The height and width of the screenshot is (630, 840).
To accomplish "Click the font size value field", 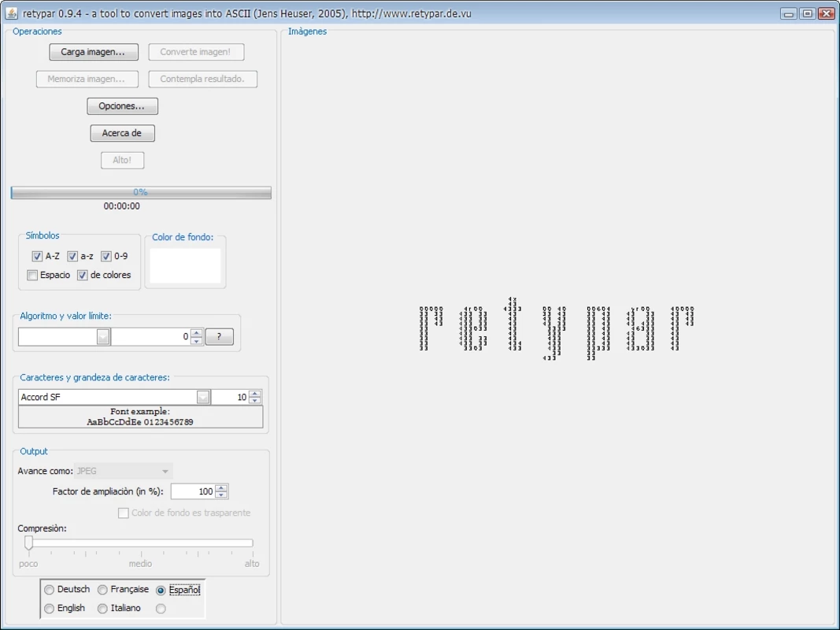I will click(231, 397).
